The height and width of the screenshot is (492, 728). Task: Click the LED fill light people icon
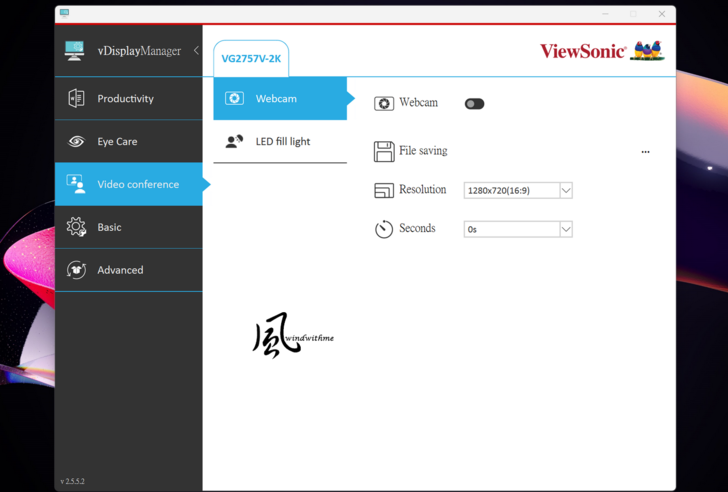(234, 142)
